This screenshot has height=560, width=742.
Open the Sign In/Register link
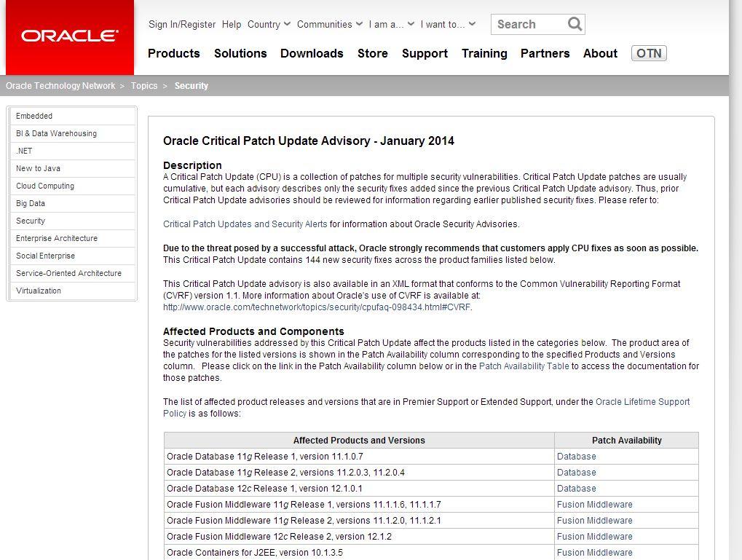pyautogui.click(x=182, y=25)
